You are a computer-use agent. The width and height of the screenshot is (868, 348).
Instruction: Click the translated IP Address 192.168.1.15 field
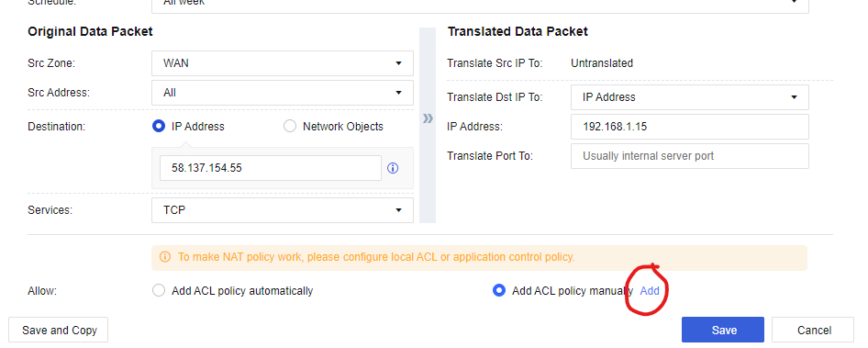tap(690, 127)
